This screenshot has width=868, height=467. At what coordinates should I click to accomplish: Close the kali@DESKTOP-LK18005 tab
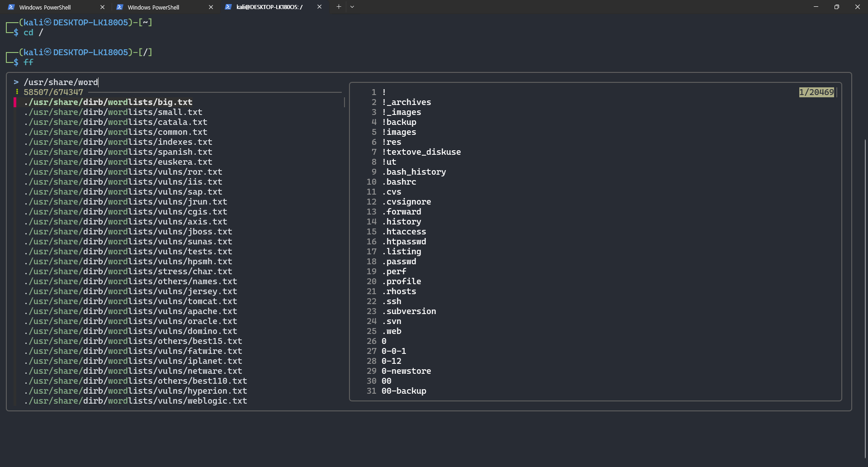[x=319, y=7]
